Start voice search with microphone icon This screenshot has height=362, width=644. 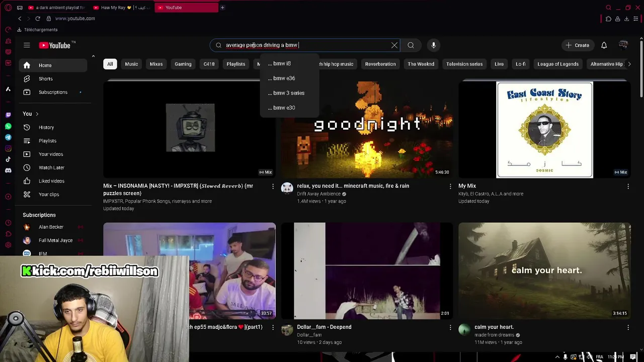point(434,45)
